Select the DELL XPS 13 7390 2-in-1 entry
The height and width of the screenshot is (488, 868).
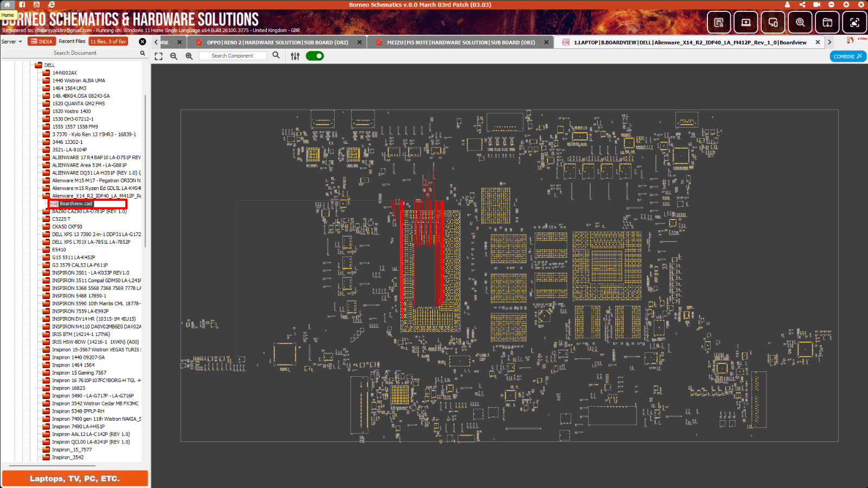(97, 235)
